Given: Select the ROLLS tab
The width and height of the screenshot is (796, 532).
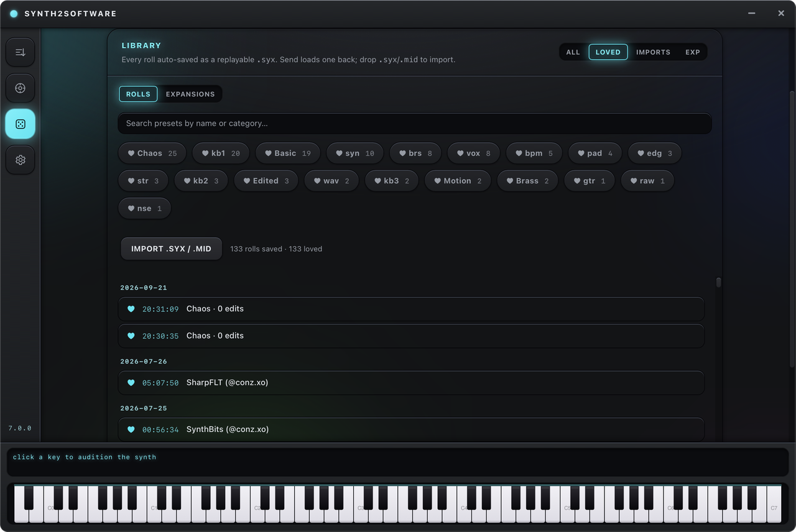Looking at the screenshot, I should coord(138,94).
